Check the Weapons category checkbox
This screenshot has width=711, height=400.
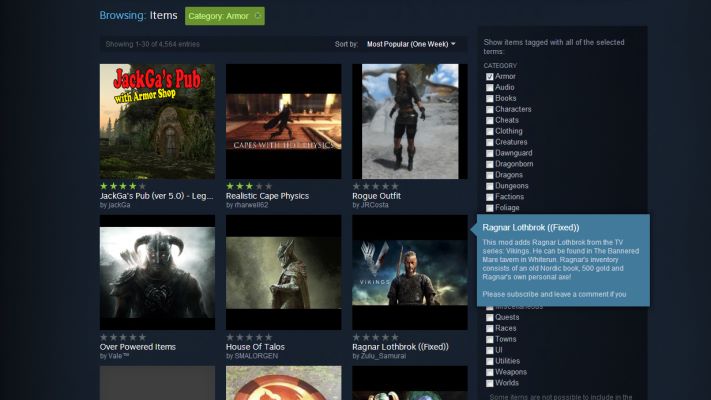pos(489,372)
